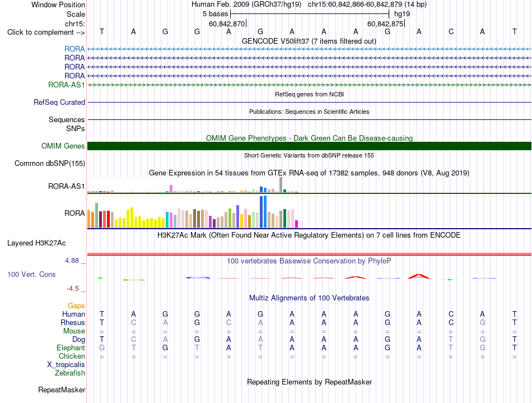Viewport: 532px width, 403px height.
Task: Open the 100 Vert. Cons track label
Action: click(31, 274)
